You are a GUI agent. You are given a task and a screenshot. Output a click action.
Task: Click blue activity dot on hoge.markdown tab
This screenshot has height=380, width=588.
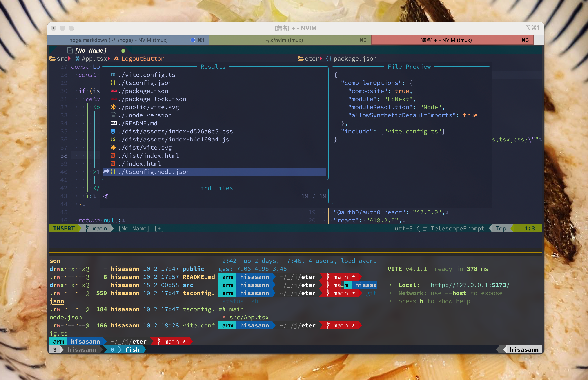point(193,40)
